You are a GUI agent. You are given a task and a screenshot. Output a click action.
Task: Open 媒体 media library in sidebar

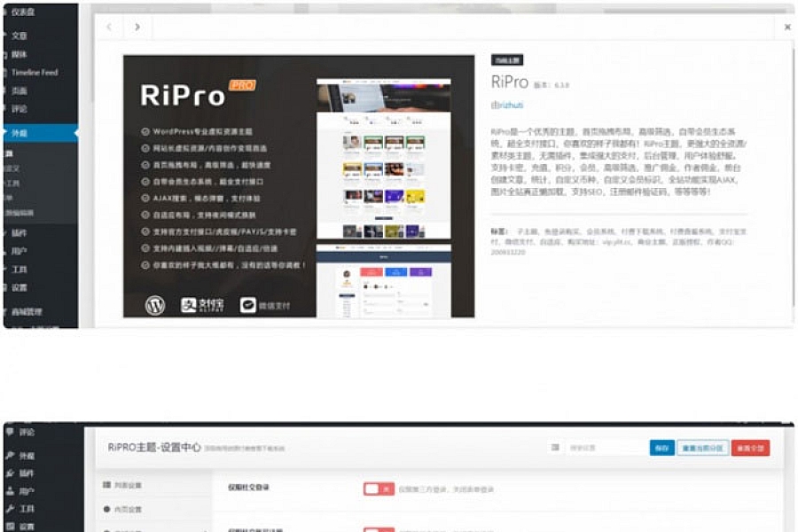point(20,54)
